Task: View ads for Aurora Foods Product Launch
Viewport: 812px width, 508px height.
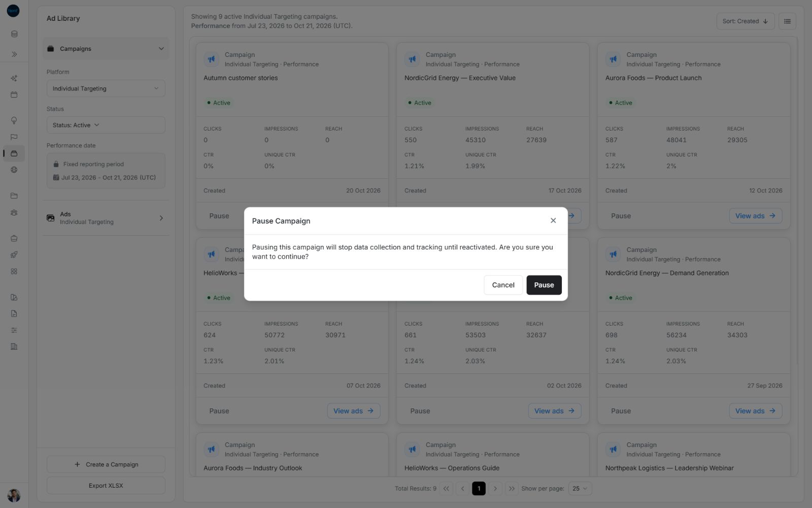Action: [x=755, y=216]
